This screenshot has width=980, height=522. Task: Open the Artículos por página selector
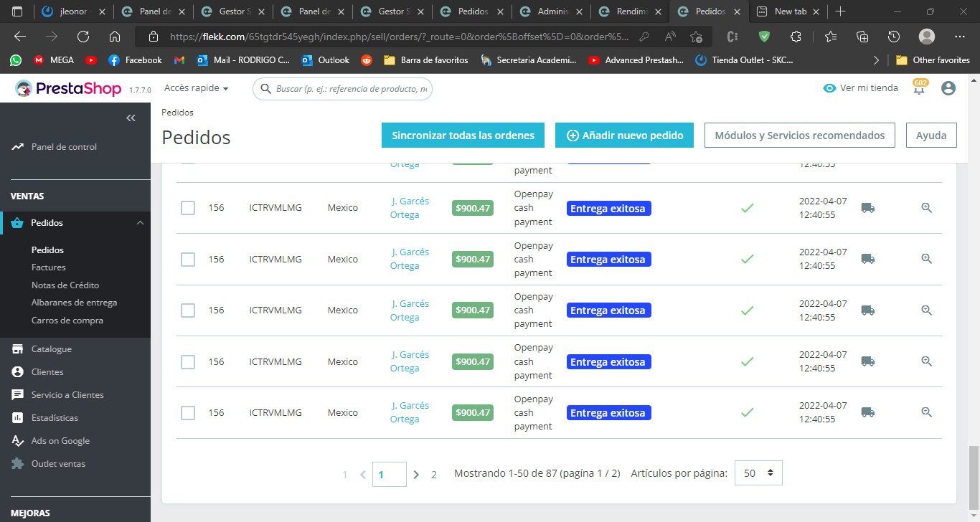click(x=758, y=473)
